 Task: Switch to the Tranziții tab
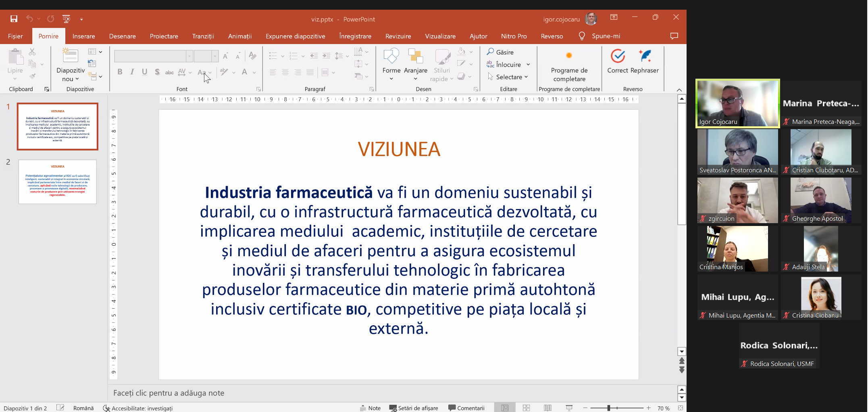pyautogui.click(x=203, y=36)
